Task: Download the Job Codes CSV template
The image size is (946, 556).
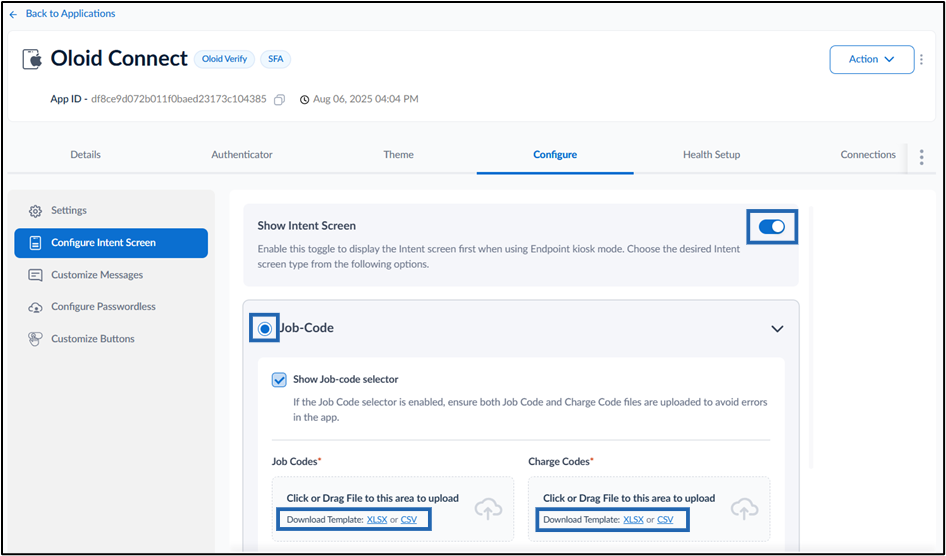Action: [x=408, y=520]
